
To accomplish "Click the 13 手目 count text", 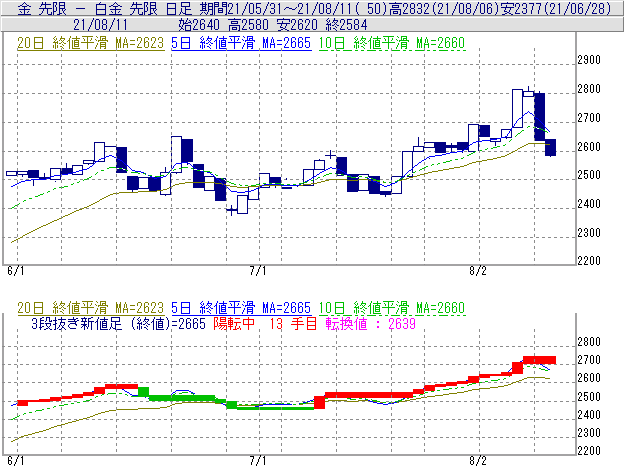I will point(293,324).
